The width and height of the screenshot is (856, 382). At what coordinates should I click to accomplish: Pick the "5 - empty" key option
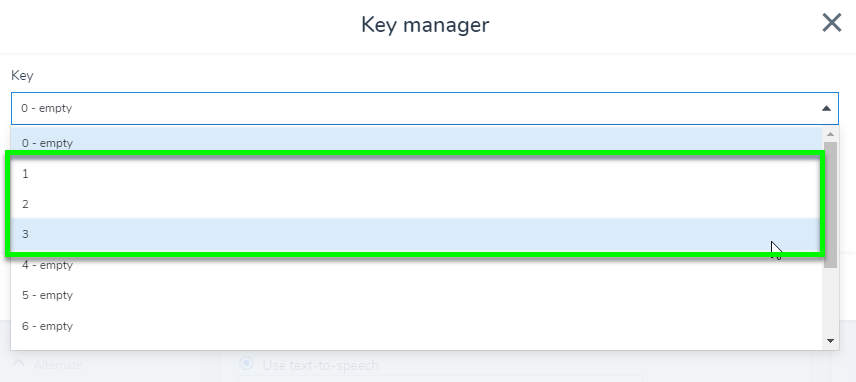pyautogui.click(x=417, y=295)
